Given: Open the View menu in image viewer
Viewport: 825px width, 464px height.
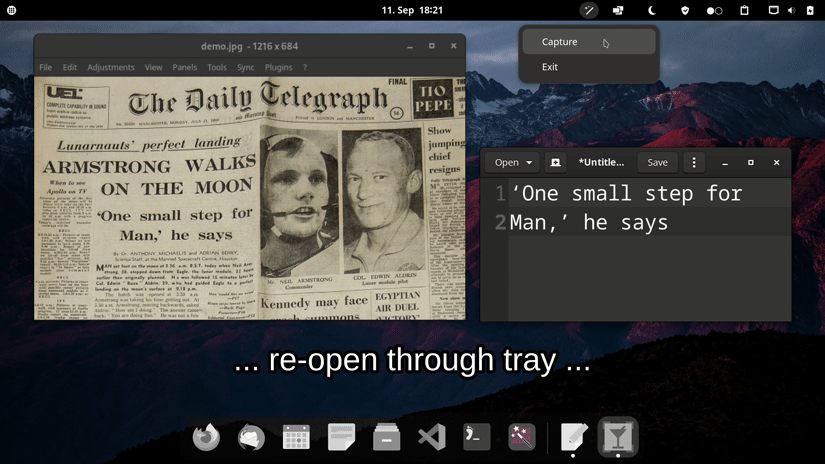Looking at the screenshot, I should click(x=153, y=67).
